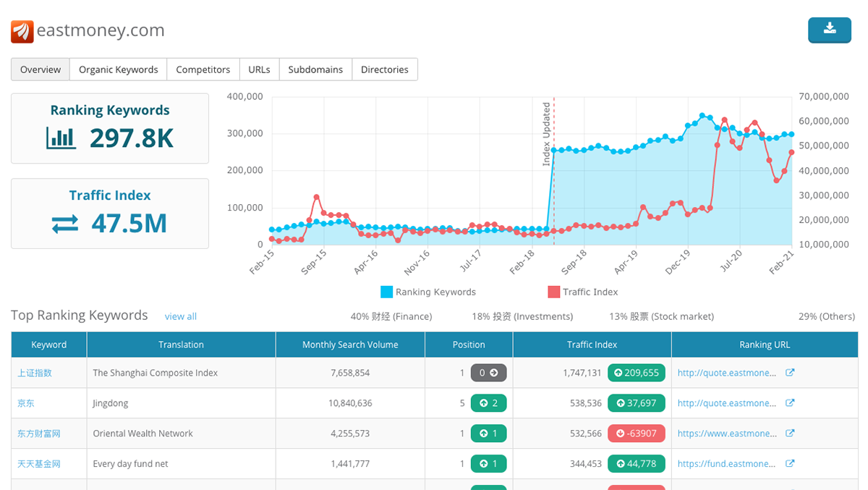Click the red Traffic Index legend swatch
868x490 pixels.
pyautogui.click(x=553, y=292)
